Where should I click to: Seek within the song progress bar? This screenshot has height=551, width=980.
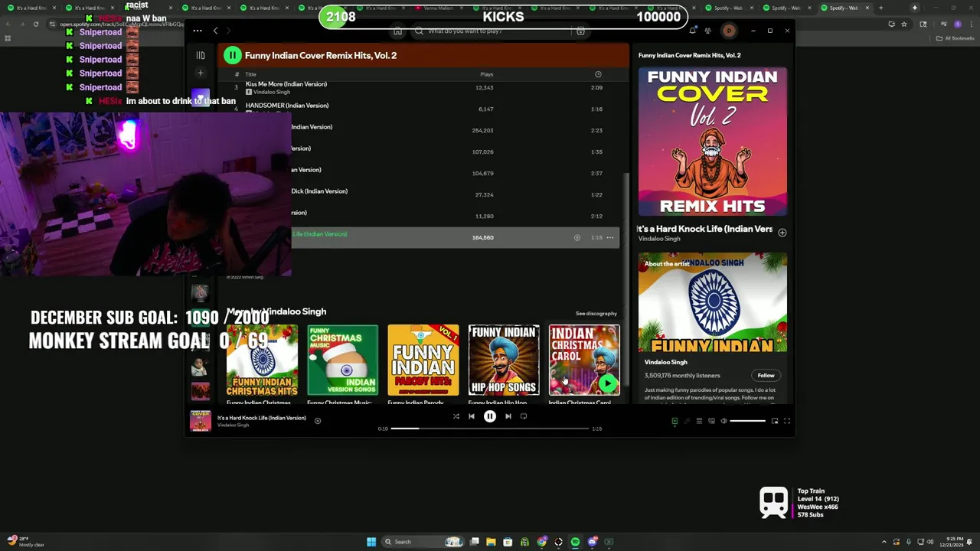[491, 429]
